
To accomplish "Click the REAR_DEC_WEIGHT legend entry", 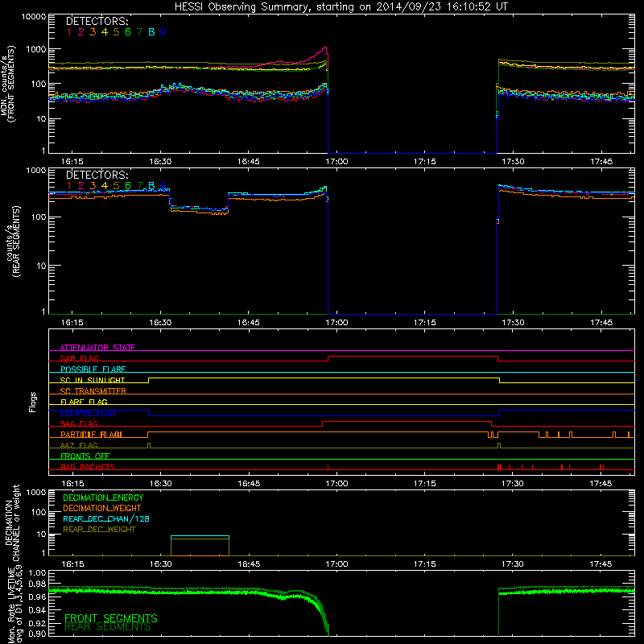I will 99,530.
